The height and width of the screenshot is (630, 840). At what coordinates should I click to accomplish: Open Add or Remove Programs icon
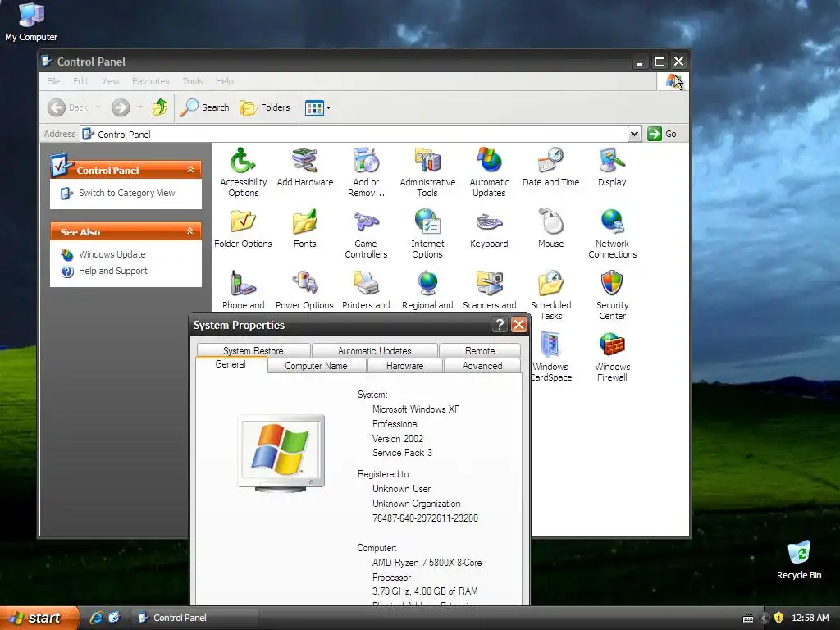point(366,171)
